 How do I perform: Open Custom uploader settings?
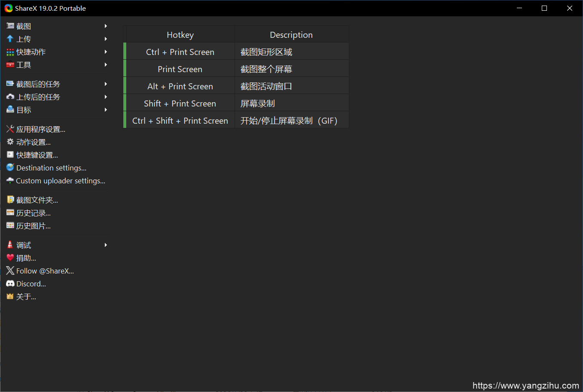coord(60,180)
